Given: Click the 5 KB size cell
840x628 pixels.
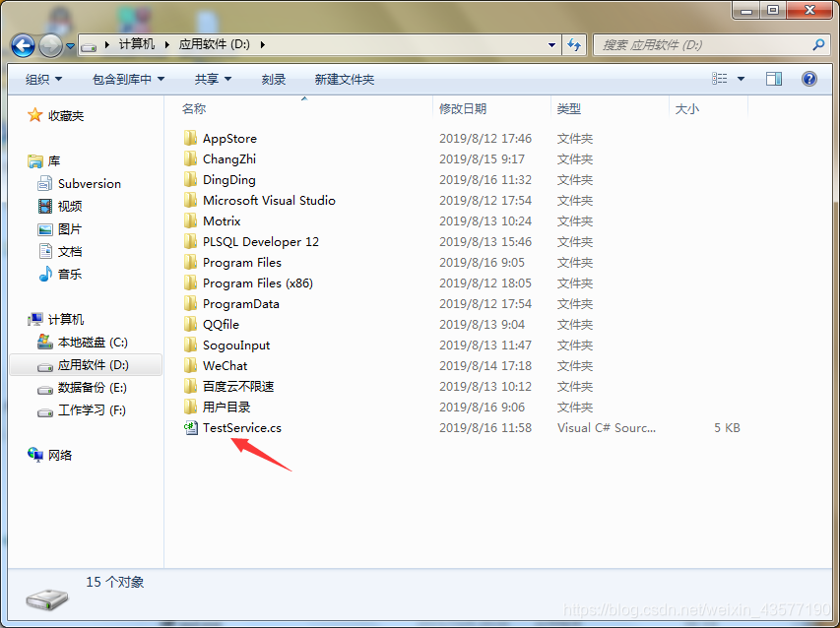Looking at the screenshot, I should [727, 428].
